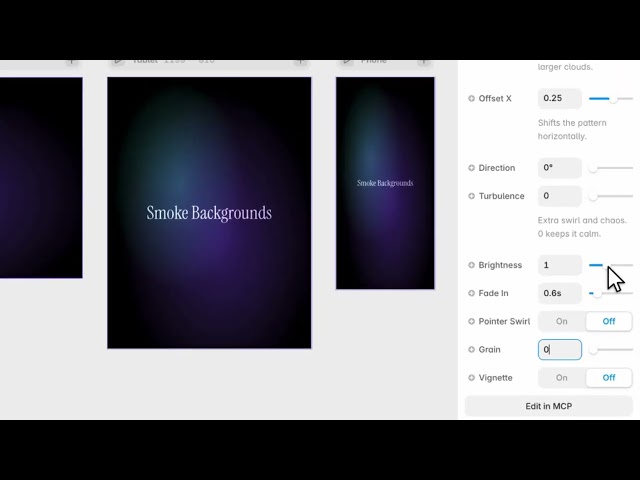Click the Grain slider
Viewport: 640px width, 480px height.
(611, 349)
